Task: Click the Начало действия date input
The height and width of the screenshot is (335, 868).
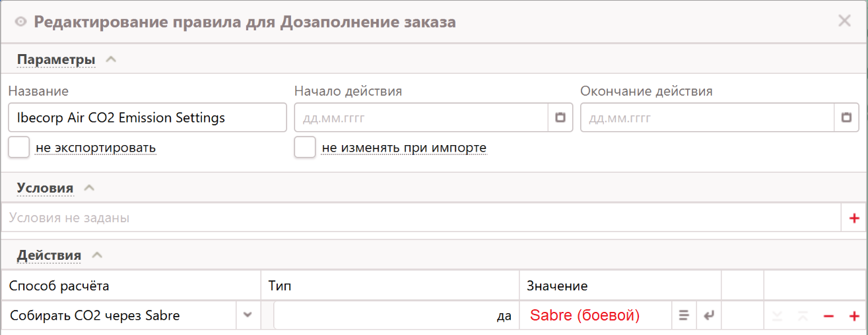Action: click(420, 118)
